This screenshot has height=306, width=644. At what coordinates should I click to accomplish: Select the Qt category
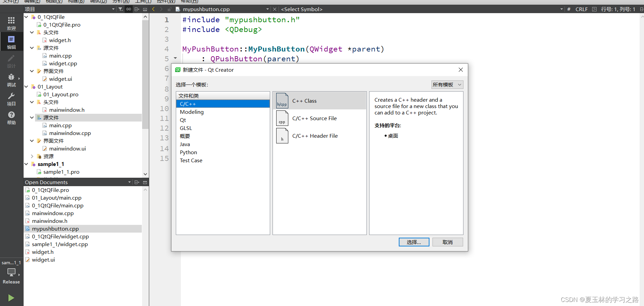(223, 120)
